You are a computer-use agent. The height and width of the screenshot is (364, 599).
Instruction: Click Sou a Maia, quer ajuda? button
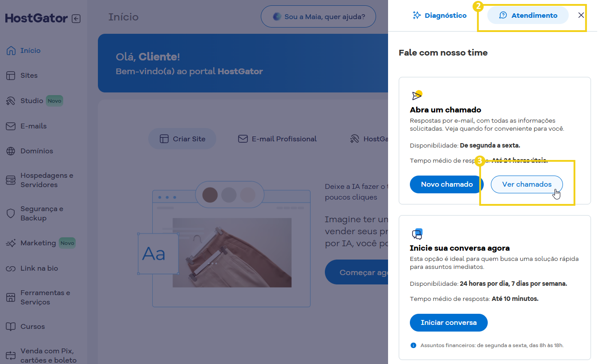tap(318, 17)
